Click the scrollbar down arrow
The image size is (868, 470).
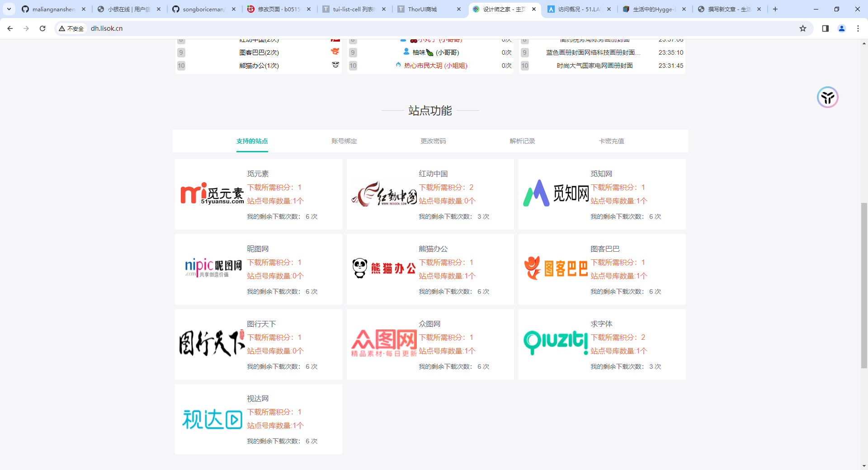(864, 465)
